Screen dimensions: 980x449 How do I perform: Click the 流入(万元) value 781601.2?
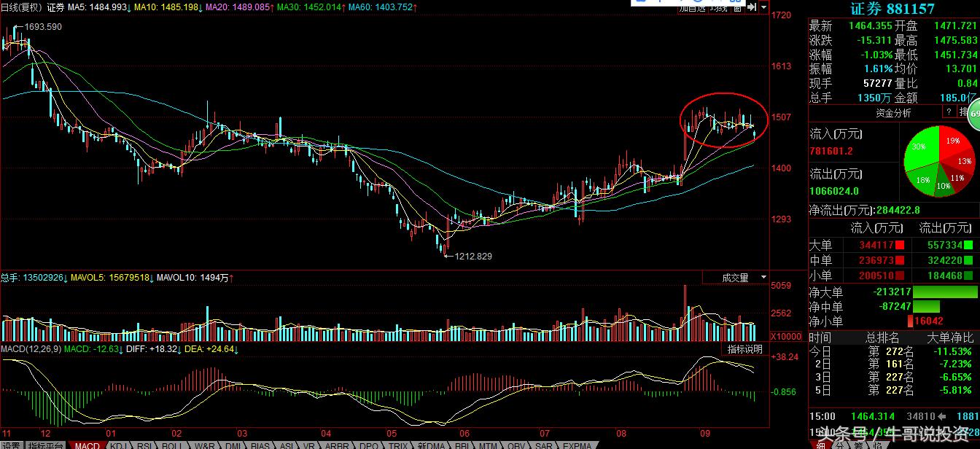(x=831, y=151)
